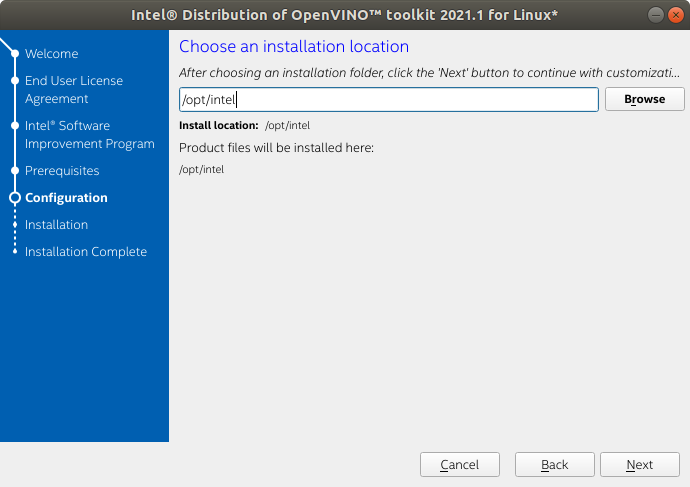Jump to the Prerequisites step
The image size is (690, 487).
point(62,171)
